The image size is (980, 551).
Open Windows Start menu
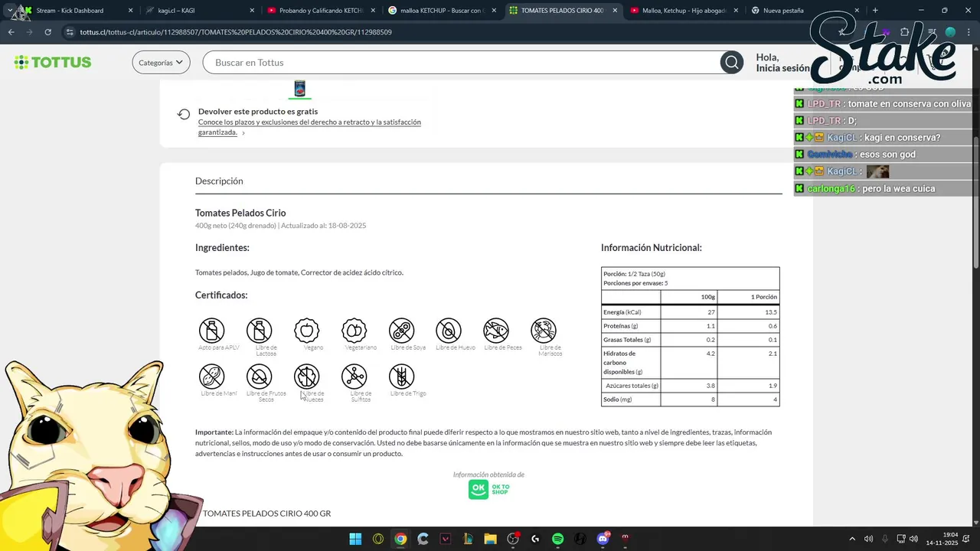(x=355, y=539)
